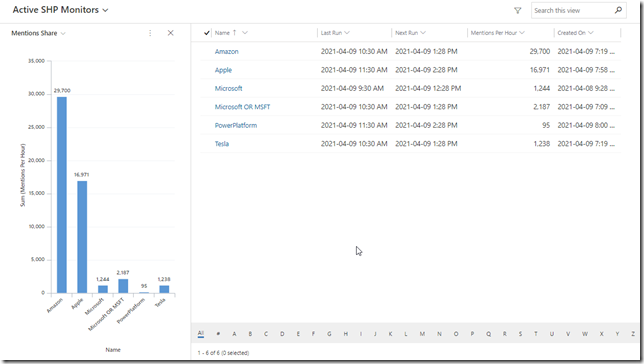Close the Mentions Share chart pane

170,33
